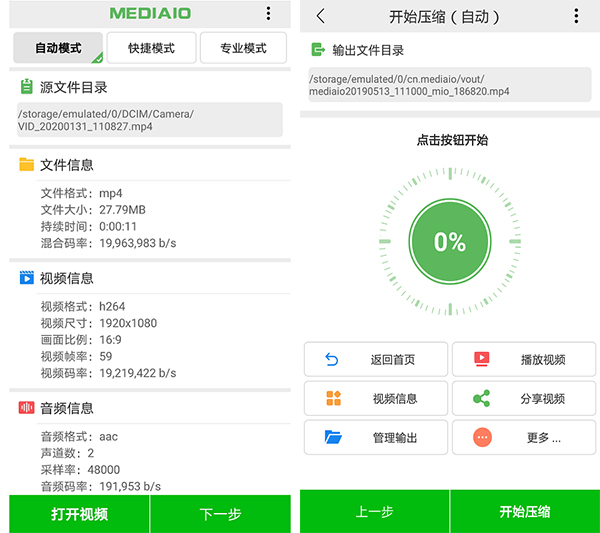Click the 文件格式: mp4 line
600x533 pixels.
(x=82, y=193)
